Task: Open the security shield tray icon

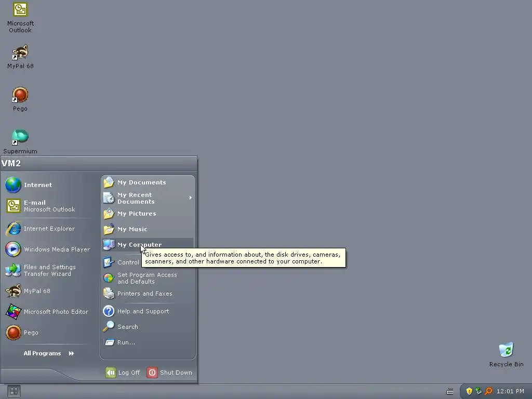Action: point(469,391)
